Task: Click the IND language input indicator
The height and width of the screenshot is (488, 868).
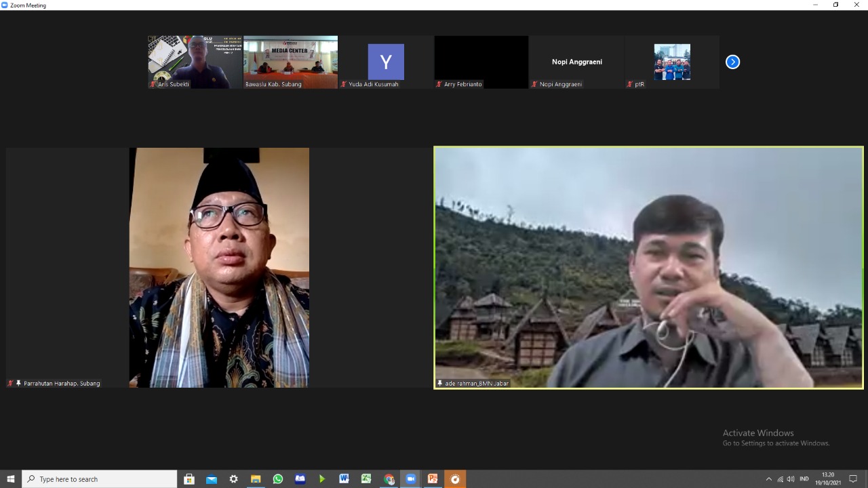Action: click(804, 479)
